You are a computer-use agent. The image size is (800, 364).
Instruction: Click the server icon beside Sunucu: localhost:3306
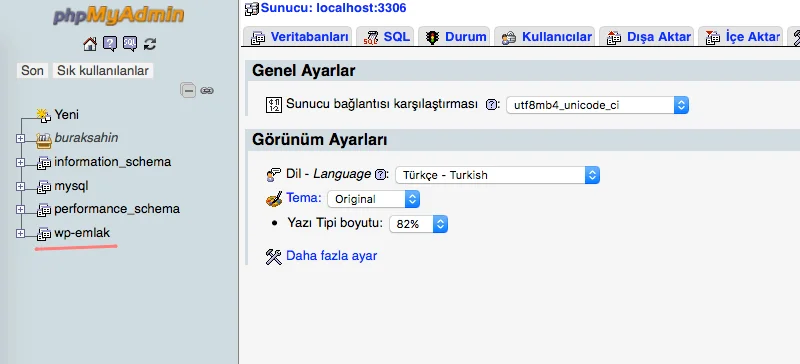click(252, 8)
